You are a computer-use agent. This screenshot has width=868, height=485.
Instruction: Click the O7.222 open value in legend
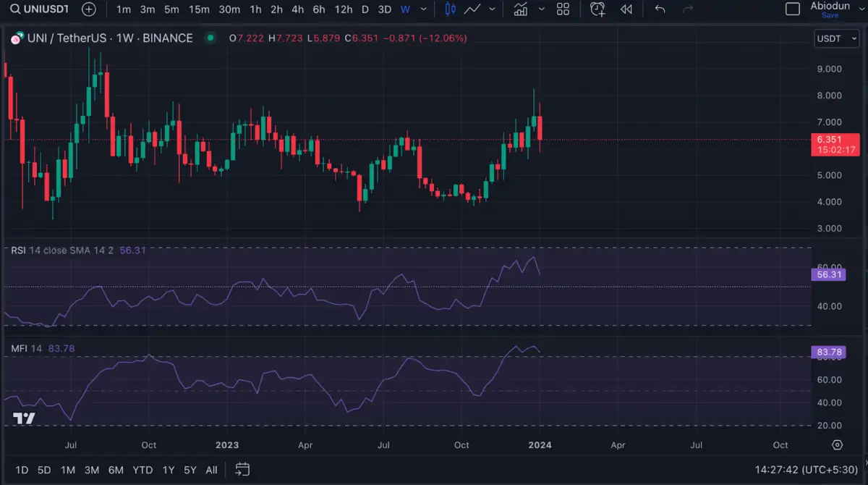click(x=247, y=38)
